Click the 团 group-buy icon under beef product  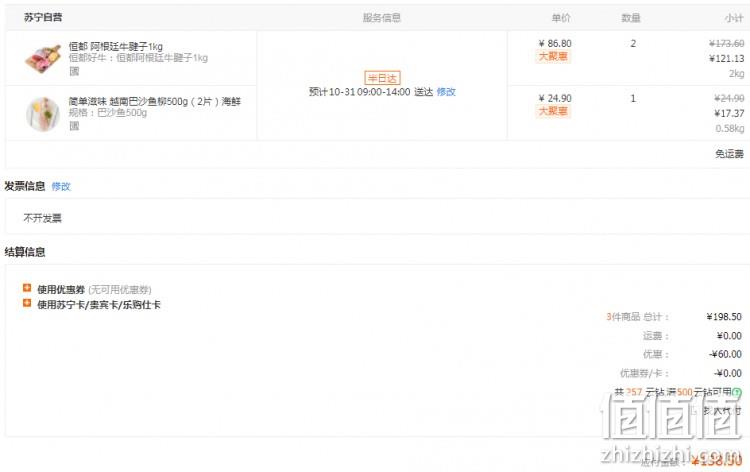(x=74, y=71)
